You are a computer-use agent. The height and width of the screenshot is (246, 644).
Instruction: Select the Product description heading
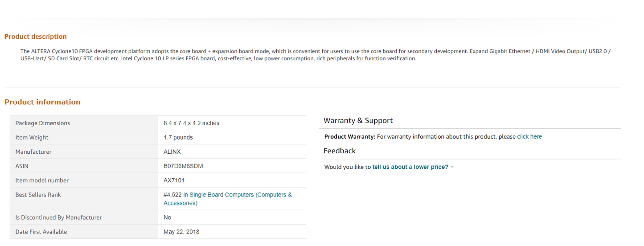(36, 37)
